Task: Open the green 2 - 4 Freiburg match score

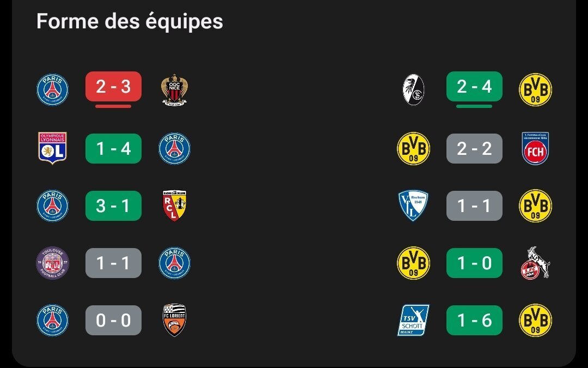Action: coord(474,86)
